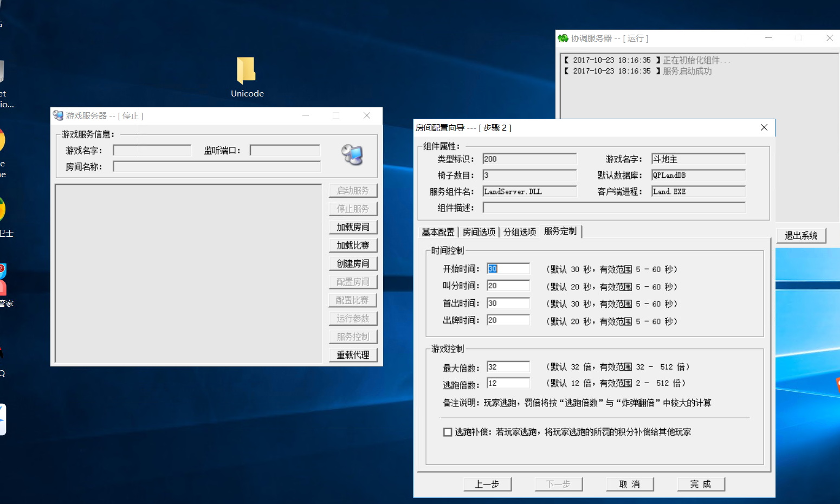Click the 加载比赛 button

point(353,245)
